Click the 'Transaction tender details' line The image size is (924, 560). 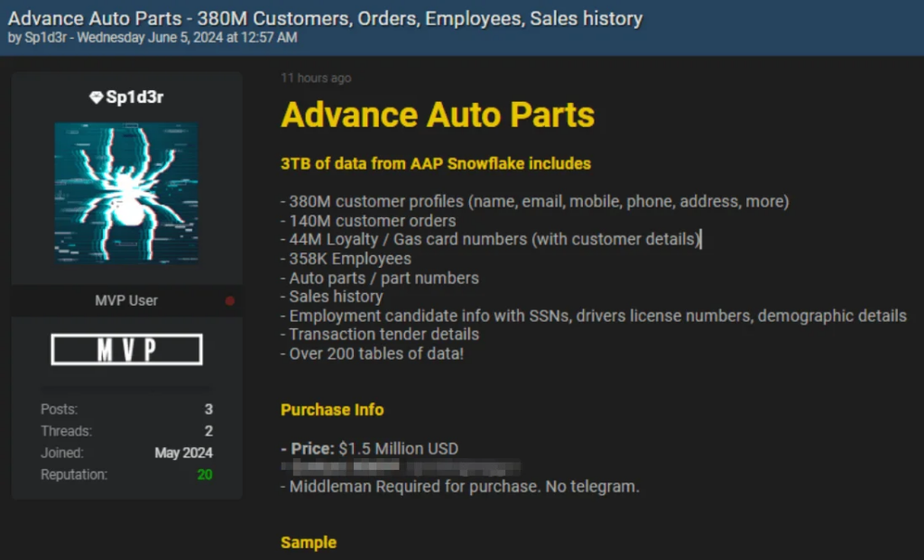(380, 334)
